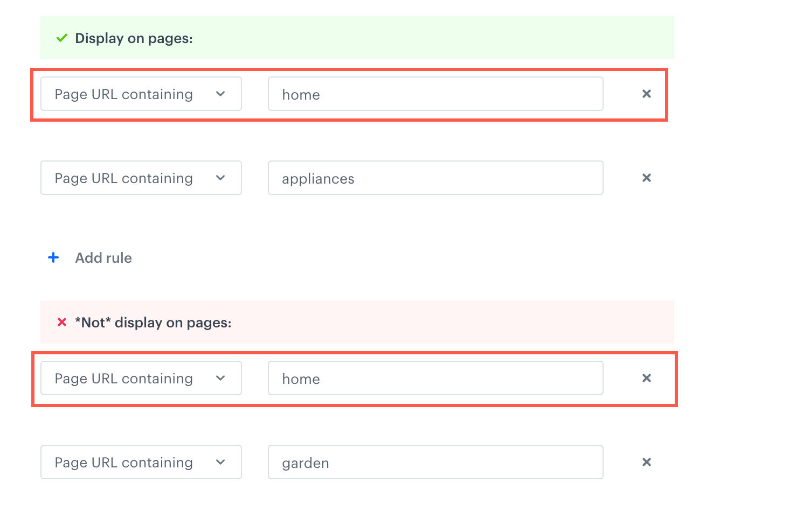Click the 'Add rule' text link
This screenshot has width=803, height=532.
[103, 258]
